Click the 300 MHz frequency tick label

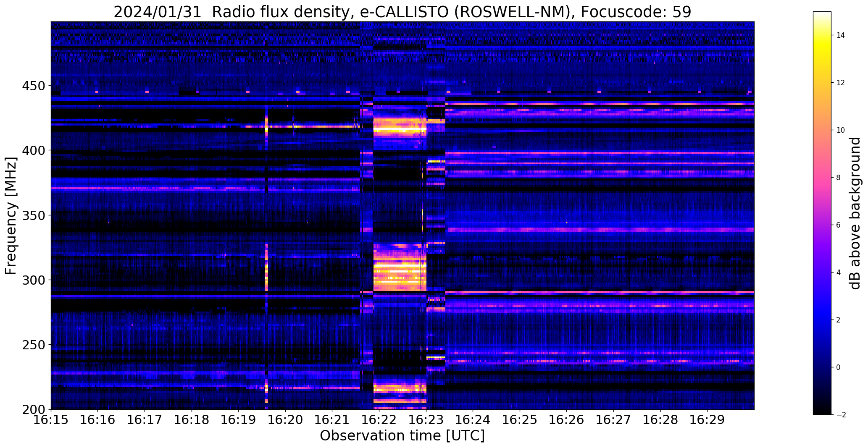[33, 280]
